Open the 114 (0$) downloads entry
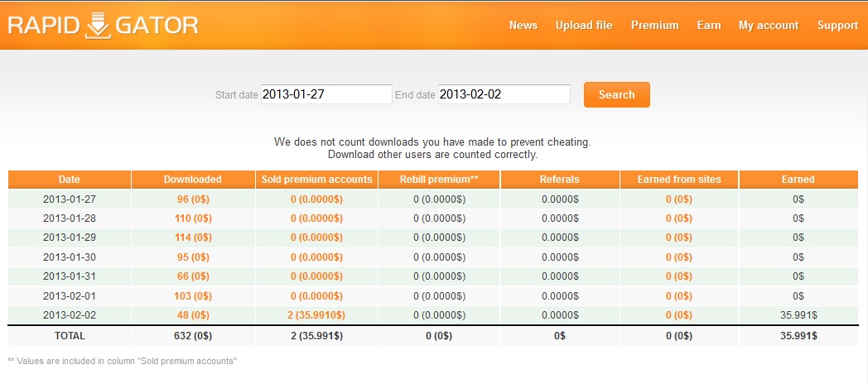 [192, 238]
